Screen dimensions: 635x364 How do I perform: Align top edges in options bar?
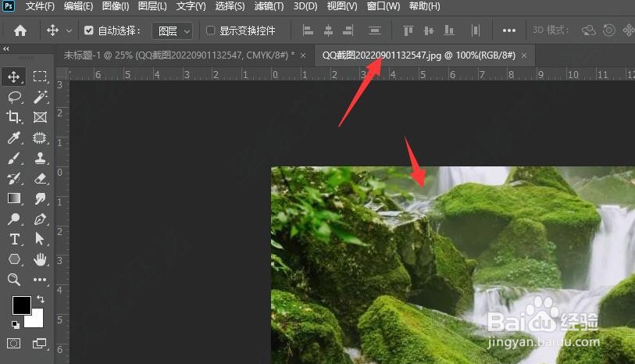click(408, 30)
